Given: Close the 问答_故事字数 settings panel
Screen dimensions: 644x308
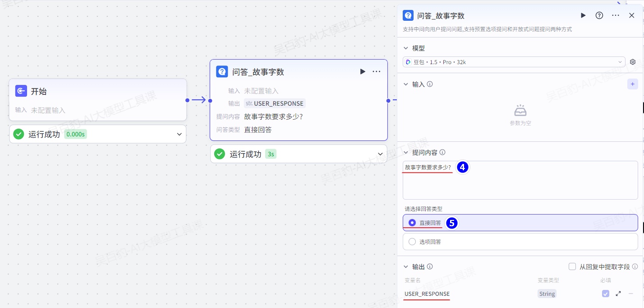Looking at the screenshot, I should [632, 15].
